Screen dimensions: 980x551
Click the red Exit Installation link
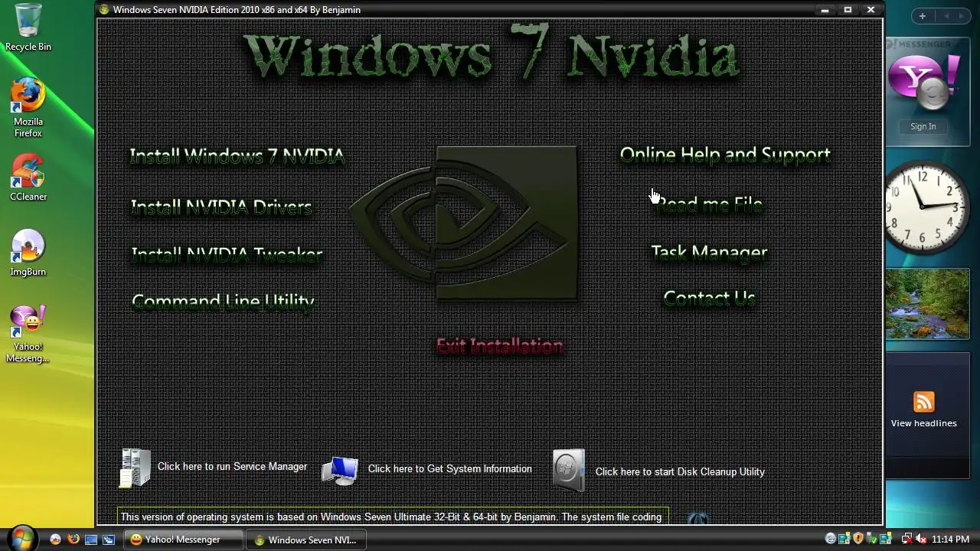pyautogui.click(x=500, y=346)
